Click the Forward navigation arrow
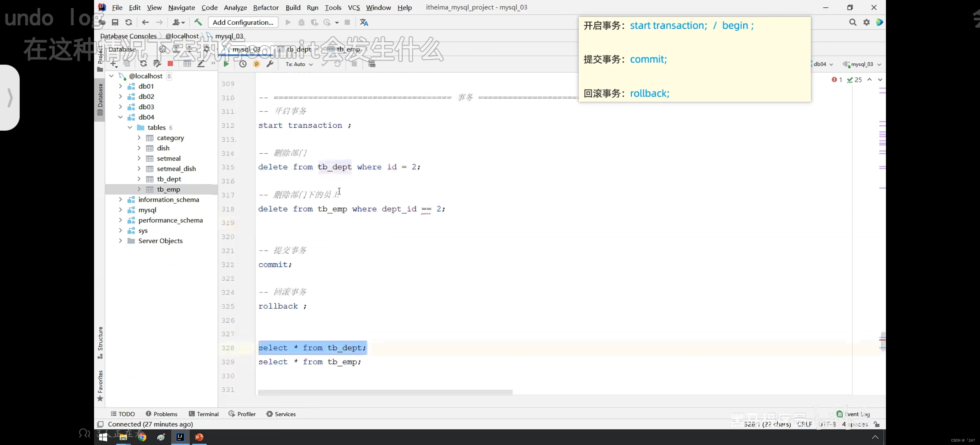 click(159, 23)
